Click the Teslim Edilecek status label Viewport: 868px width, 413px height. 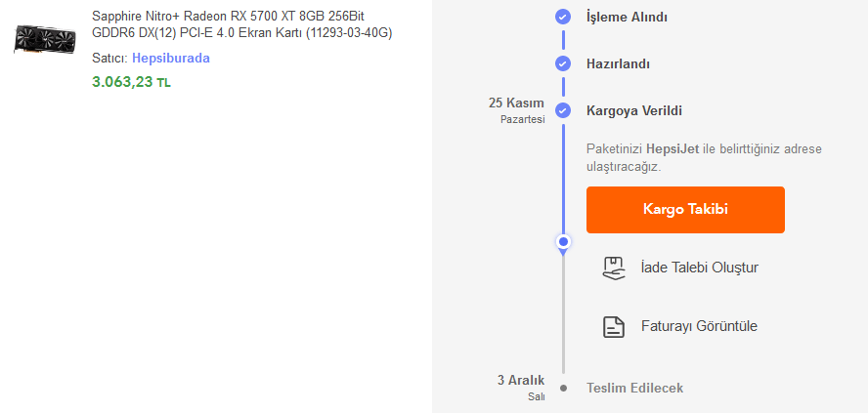pos(634,388)
